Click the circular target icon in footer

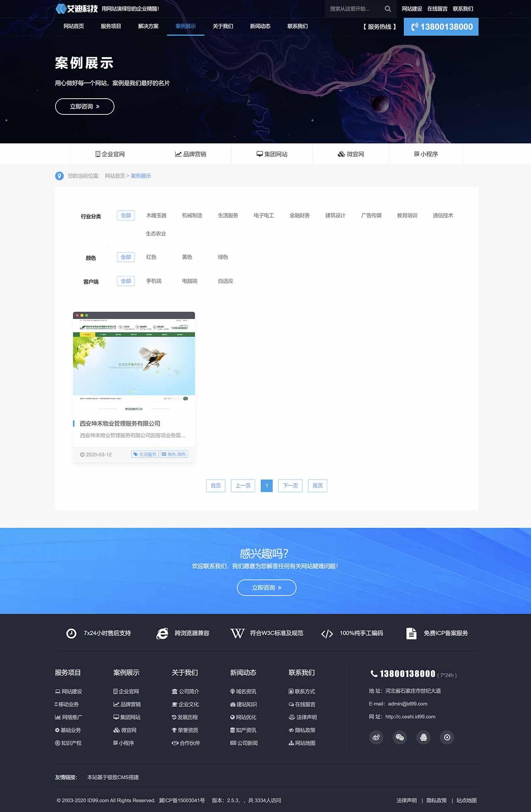447,737
